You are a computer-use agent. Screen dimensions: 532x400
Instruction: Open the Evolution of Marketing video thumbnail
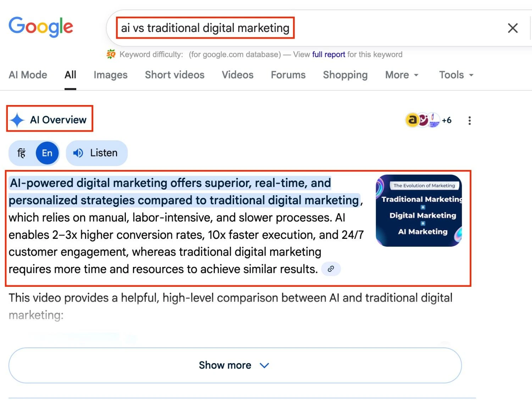tap(419, 210)
